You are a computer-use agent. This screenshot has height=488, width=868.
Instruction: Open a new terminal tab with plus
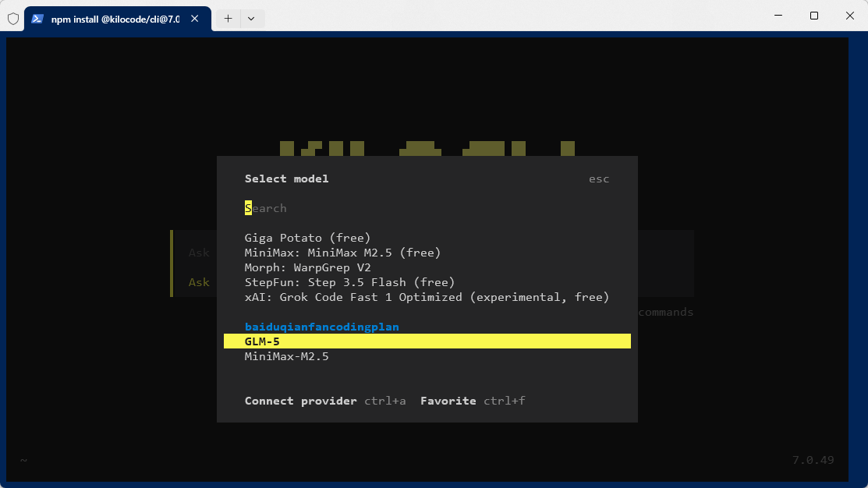tap(228, 18)
